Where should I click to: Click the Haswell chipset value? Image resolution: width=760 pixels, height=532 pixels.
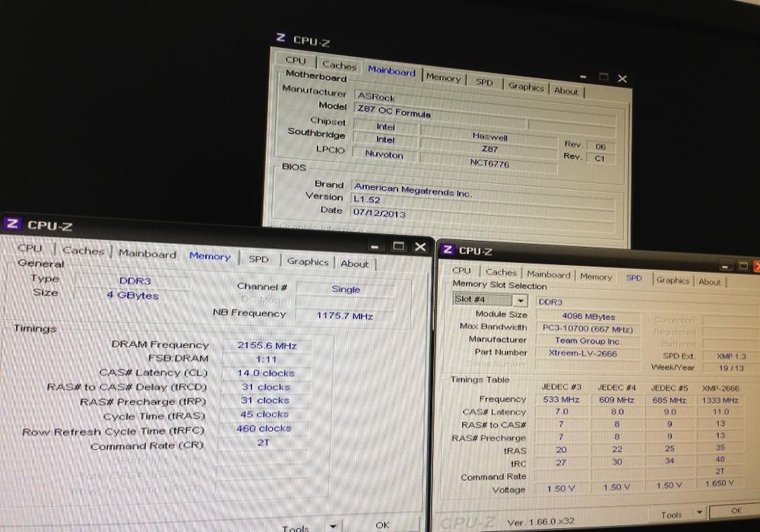point(489,137)
